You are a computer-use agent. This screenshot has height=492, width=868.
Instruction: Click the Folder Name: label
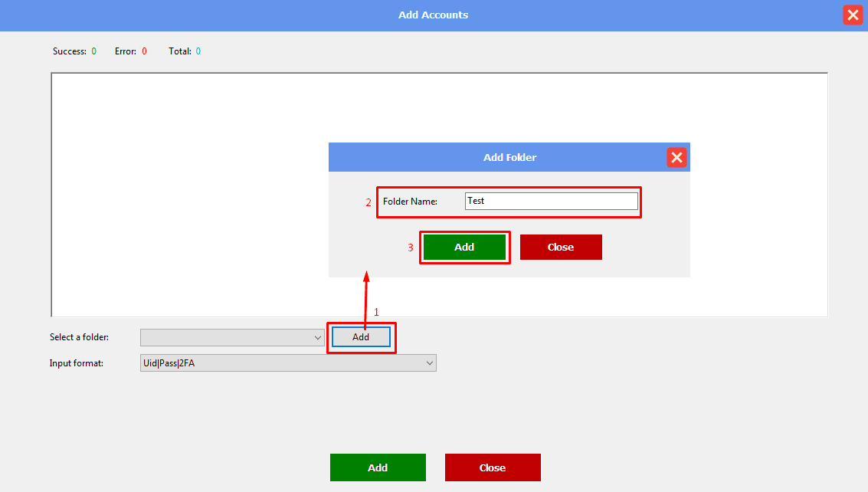click(410, 202)
